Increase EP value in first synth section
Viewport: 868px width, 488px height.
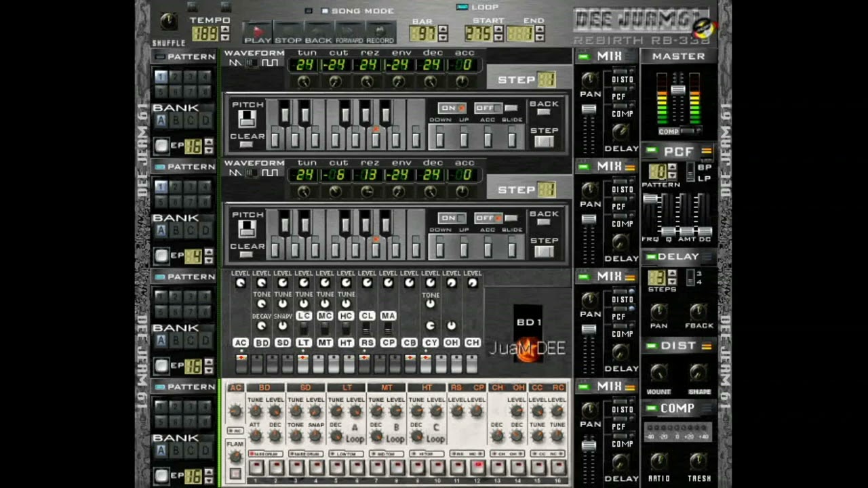tap(208, 142)
